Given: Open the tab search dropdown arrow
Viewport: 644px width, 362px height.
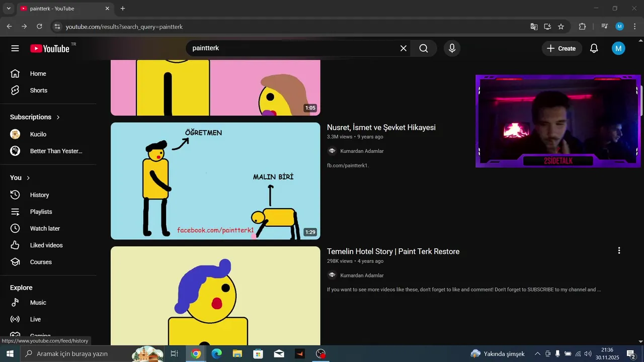Looking at the screenshot, I should 9,9.
